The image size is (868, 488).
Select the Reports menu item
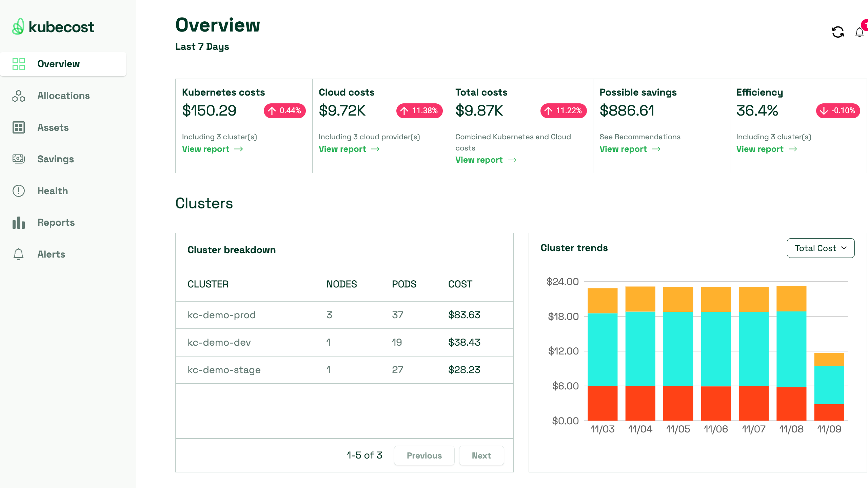(x=56, y=222)
